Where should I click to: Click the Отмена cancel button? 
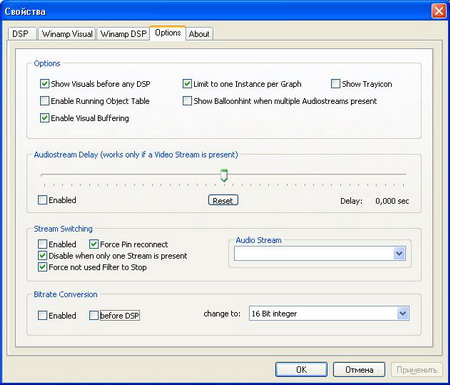point(359,370)
